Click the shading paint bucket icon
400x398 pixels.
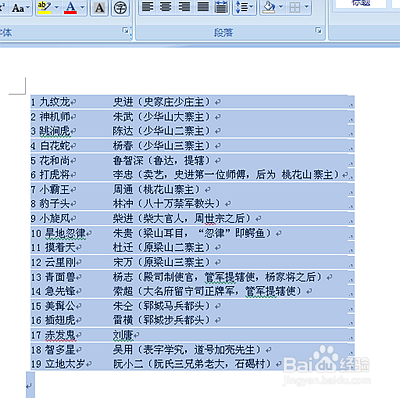[x=269, y=7]
